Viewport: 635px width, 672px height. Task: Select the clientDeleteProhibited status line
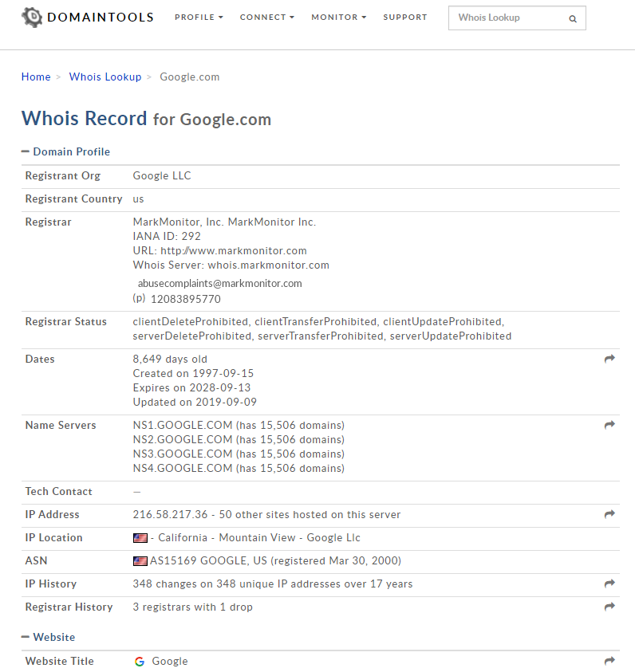click(318, 322)
